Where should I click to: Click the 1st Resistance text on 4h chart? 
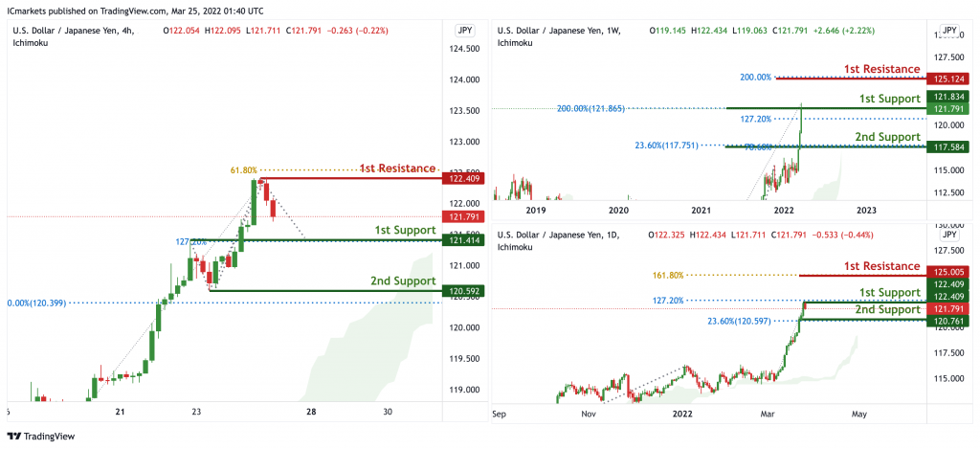click(x=397, y=168)
